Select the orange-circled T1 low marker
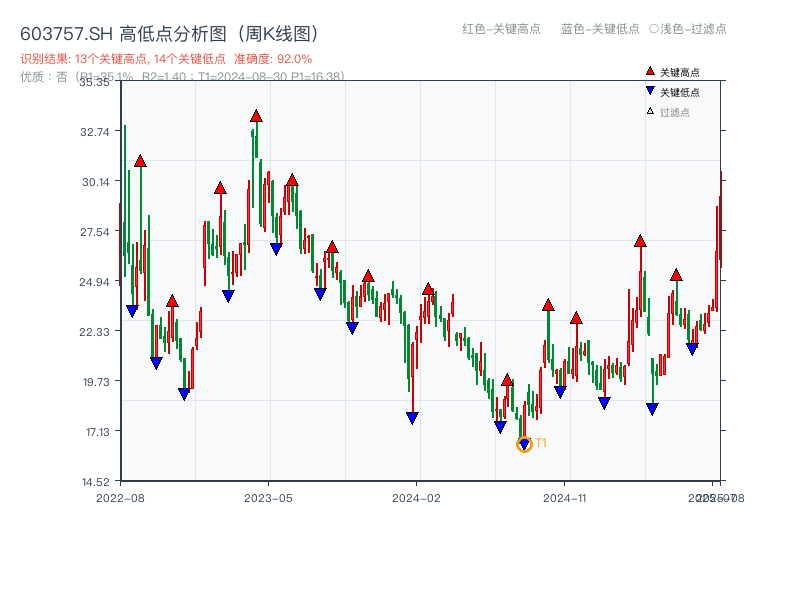This screenshot has height=600, width=800. (x=524, y=444)
